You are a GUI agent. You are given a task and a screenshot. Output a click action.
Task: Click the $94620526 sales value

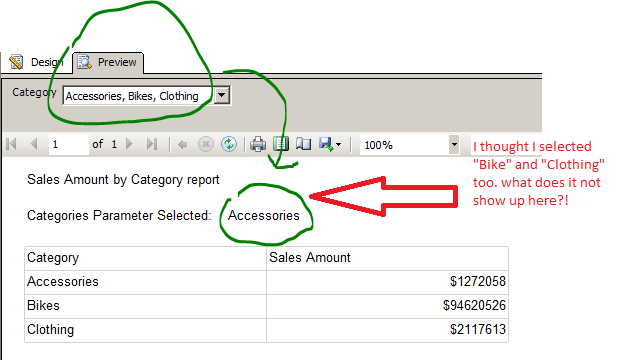(474, 305)
